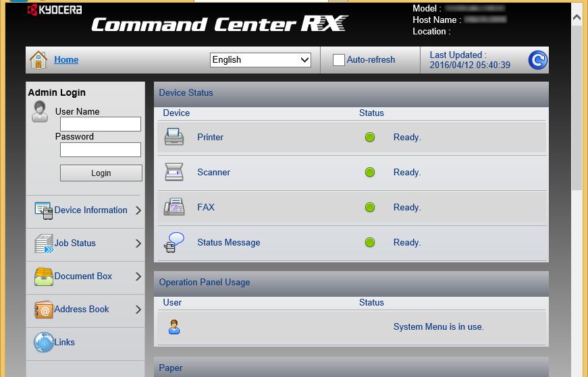The width and height of the screenshot is (588, 377).
Task: Click the Printer device icon
Action: click(x=174, y=137)
